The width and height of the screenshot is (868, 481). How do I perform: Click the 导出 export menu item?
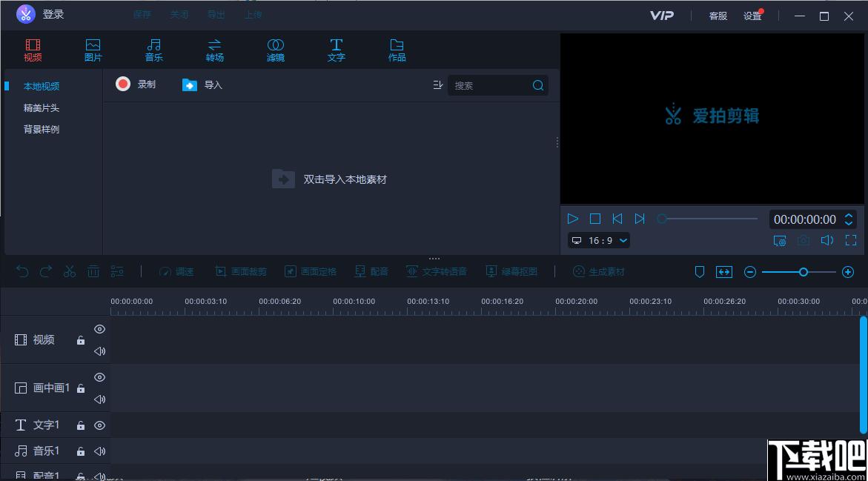pyautogui.click(x=216, y=14)
